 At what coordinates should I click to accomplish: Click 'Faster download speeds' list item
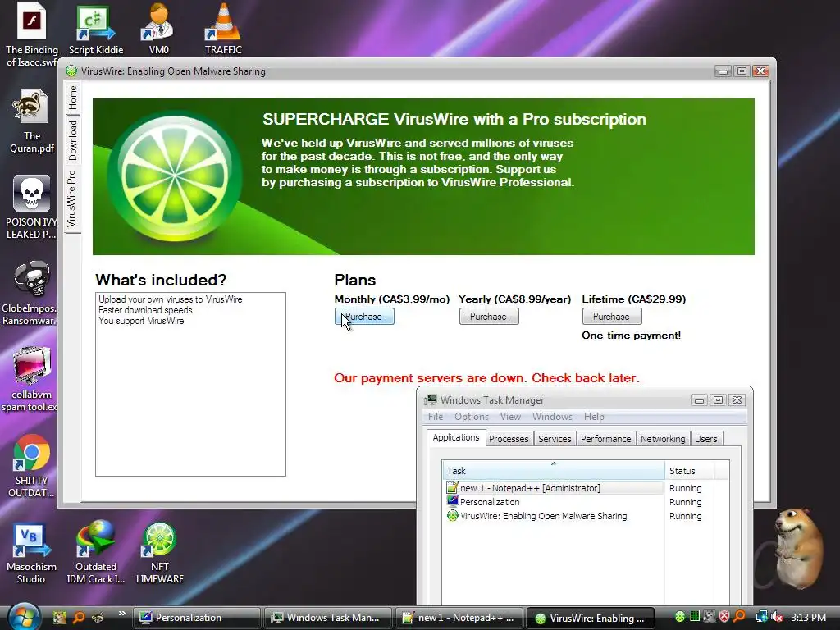145,310
